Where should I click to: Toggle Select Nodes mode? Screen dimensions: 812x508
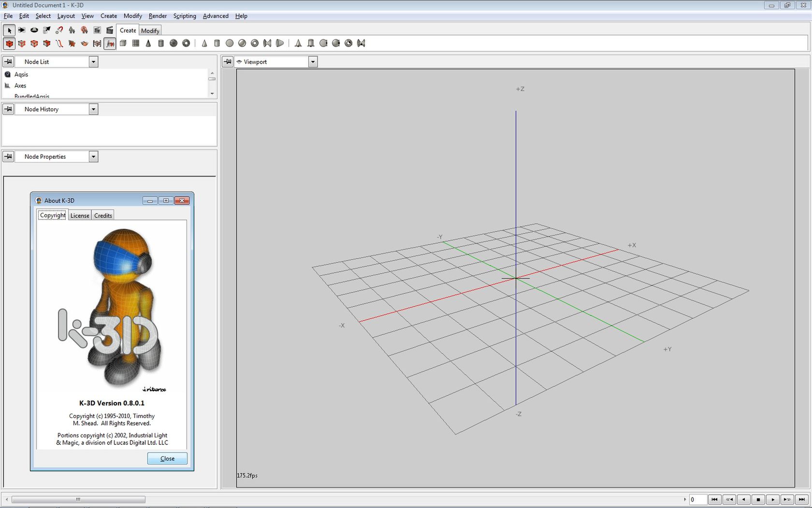coord(9,43)
